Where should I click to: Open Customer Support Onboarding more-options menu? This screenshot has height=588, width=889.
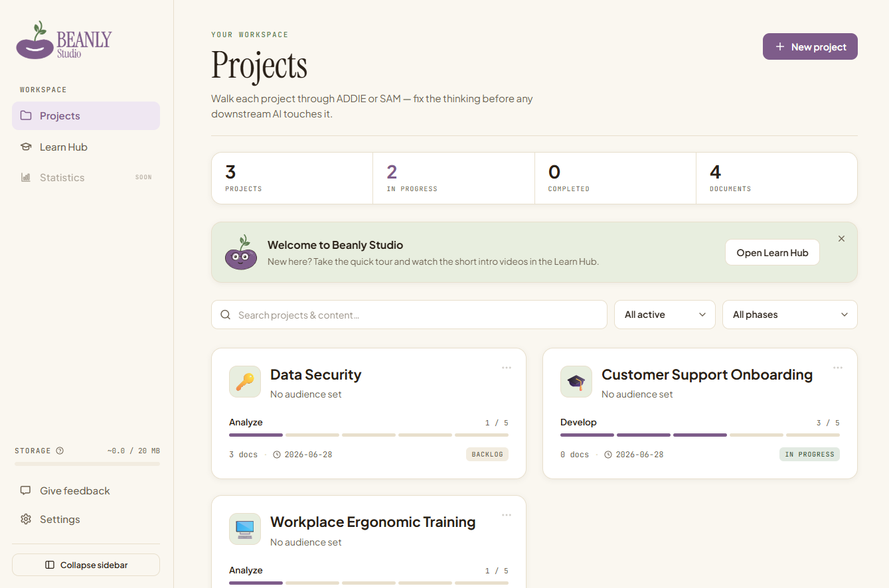tap(838, 368)
